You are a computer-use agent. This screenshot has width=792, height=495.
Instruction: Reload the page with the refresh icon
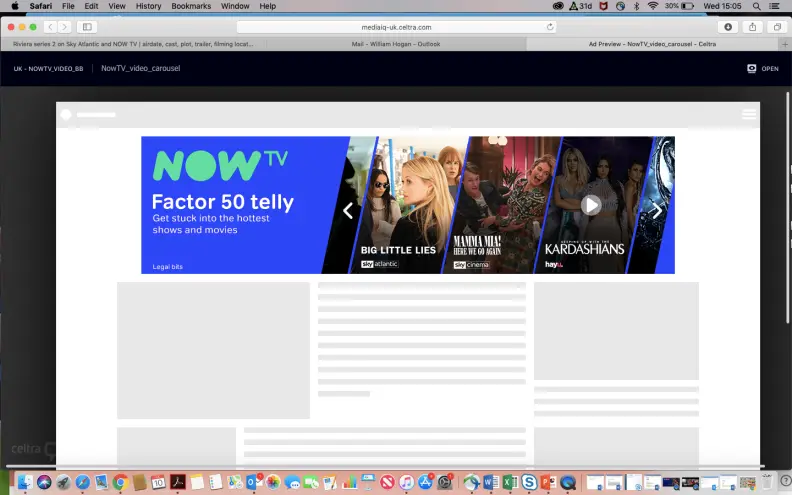[550, 27]
